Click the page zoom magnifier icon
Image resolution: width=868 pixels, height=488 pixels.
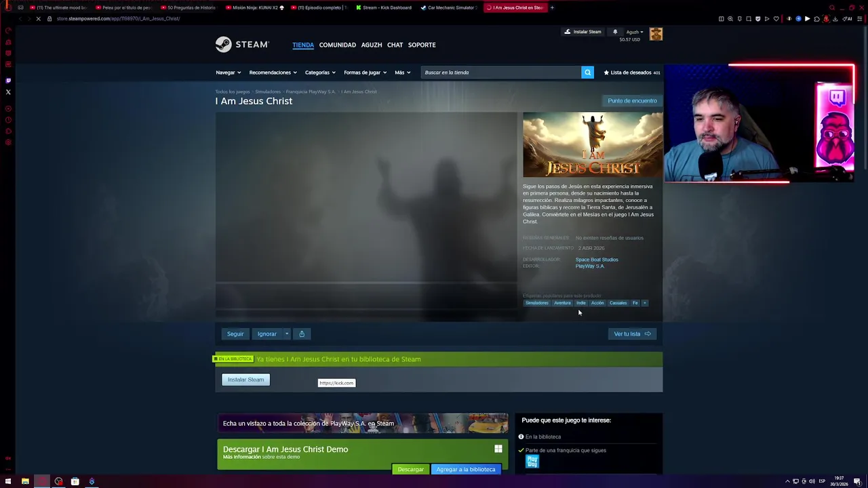point(730,19)
